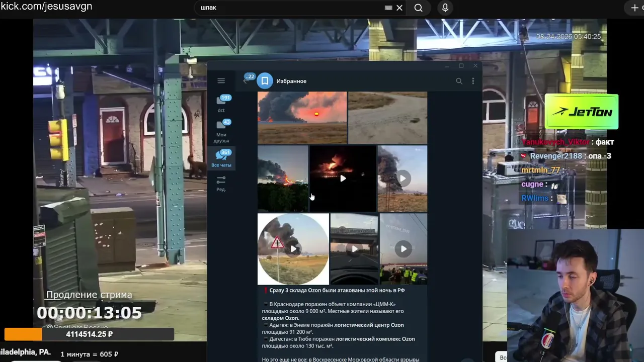Click the headline about 3 складa Ozon
The height and width of the screenshot is (362, 644).
pyautogui.click(x=337, y=290)
